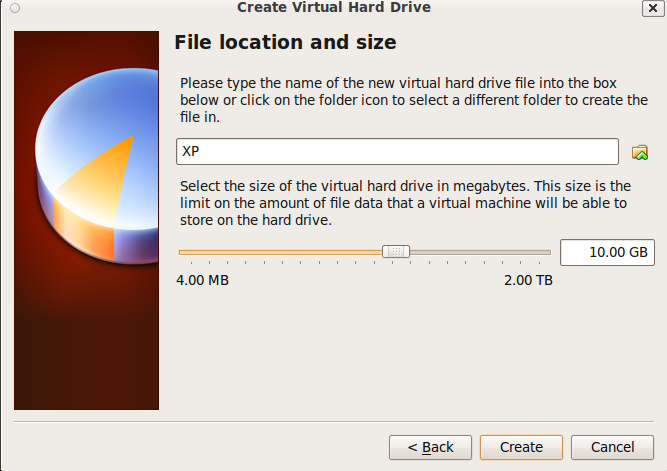
Task: Click the round window menu button in title bar
Action: point(15,8)
